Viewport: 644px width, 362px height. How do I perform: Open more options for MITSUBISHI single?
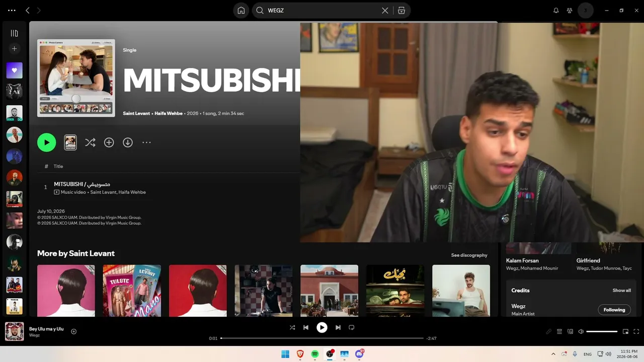click(x=146, y=142)
